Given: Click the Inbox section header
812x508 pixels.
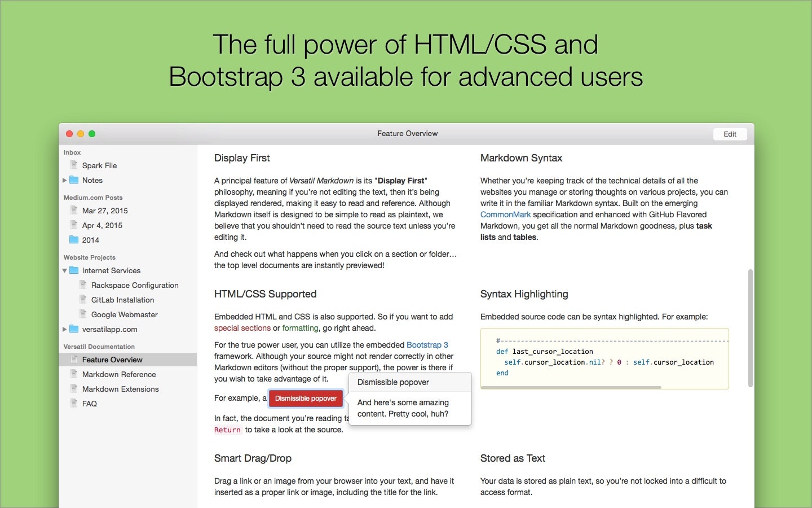Looking at the screenshot, I should click(x=72, y=152).
